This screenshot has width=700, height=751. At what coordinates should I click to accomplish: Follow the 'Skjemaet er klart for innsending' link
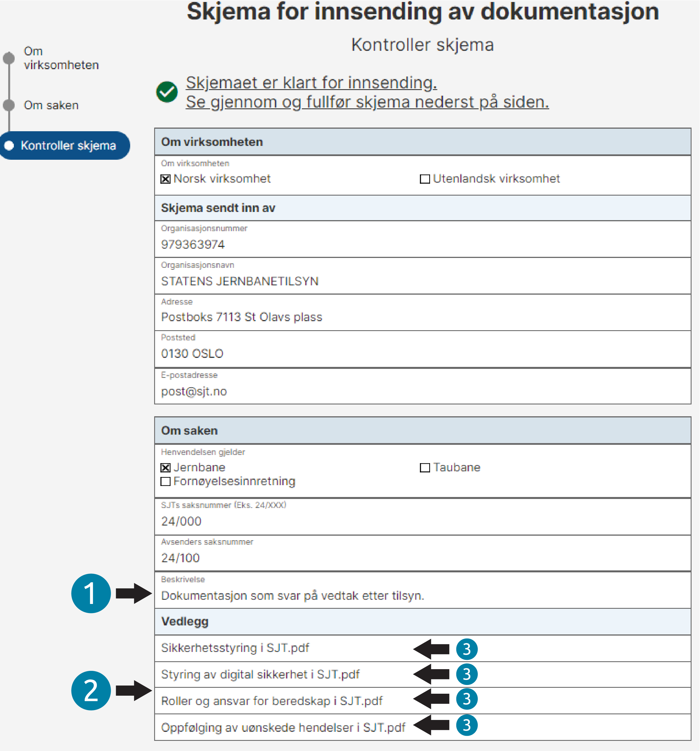pyautogui.click(x=311, y=83)
